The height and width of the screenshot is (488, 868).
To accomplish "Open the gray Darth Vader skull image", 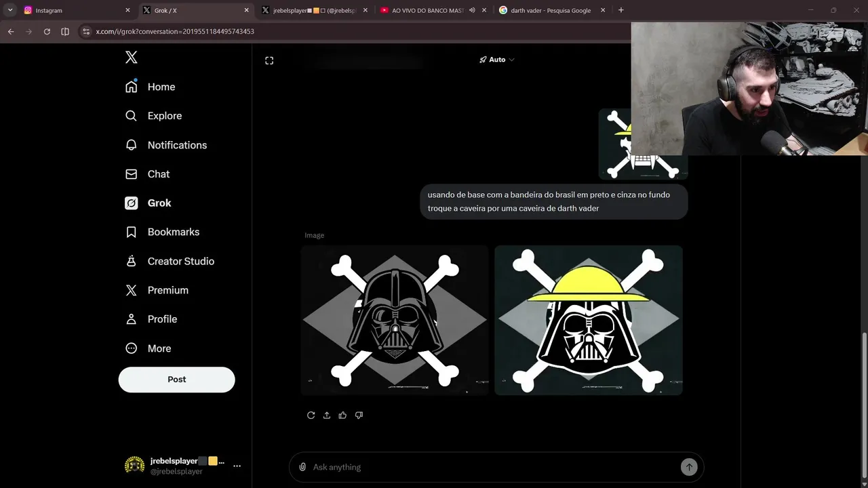I will (395, 320).
